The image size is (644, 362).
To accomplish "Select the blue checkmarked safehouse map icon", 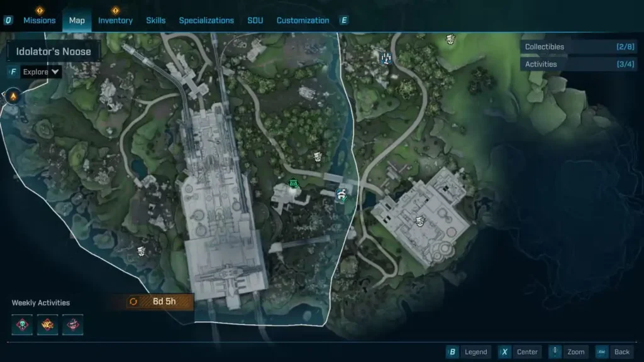I will point(341,195).
